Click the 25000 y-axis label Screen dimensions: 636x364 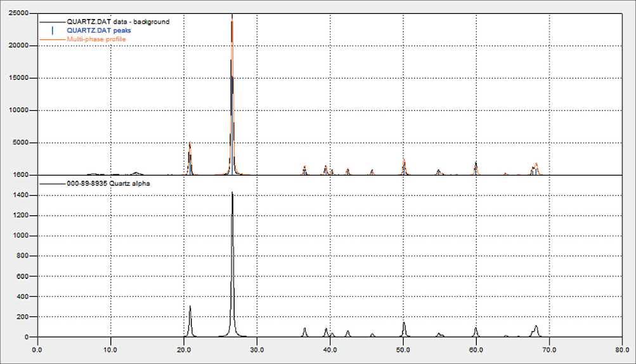coord(18,13)
